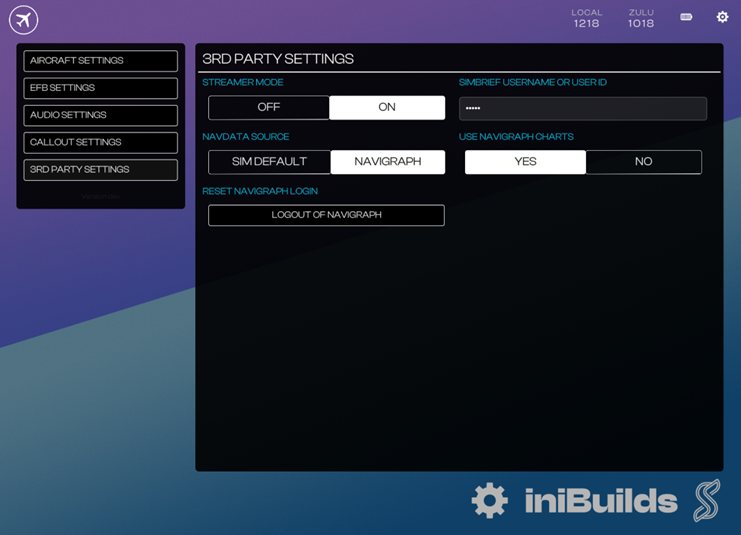The width and height of the screenshot is (741, 535).
Task: Choose No for Use Navigraph Charts
Action: [x=644, y=162]
